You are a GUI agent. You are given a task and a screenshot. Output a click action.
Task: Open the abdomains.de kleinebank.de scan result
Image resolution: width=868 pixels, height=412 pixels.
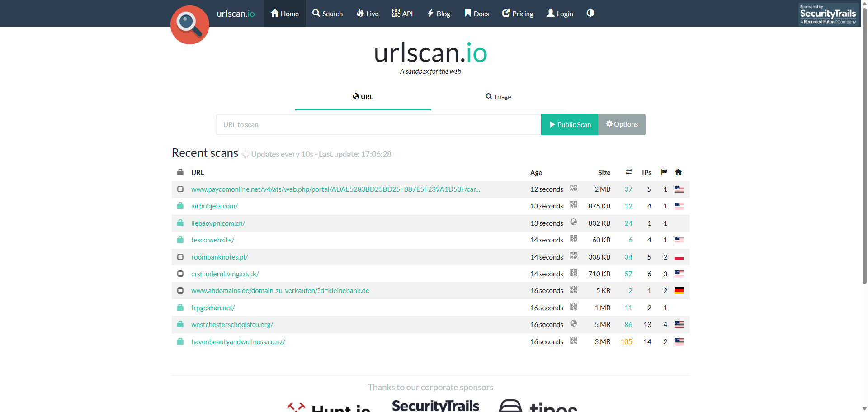[280, 291]
